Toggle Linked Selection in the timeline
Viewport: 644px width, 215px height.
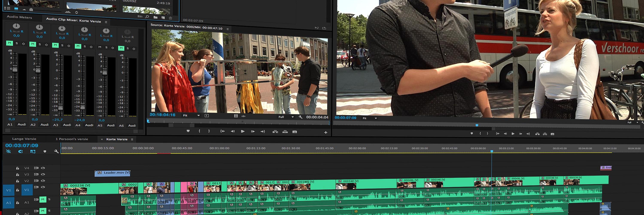coord(33,151)
